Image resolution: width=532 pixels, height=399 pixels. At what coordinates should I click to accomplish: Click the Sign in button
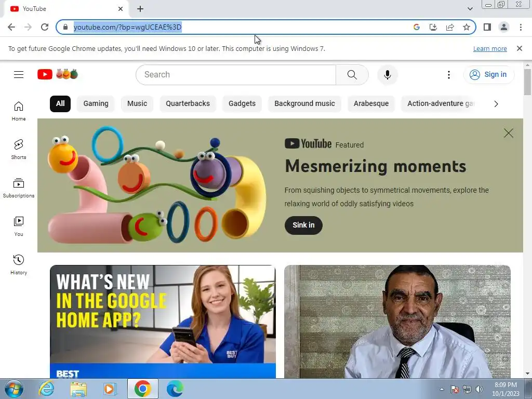coord(489,75)
